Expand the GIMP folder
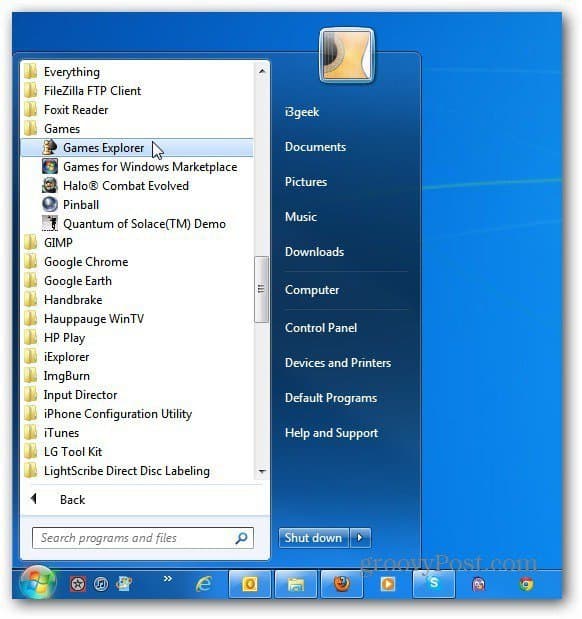 48,242
